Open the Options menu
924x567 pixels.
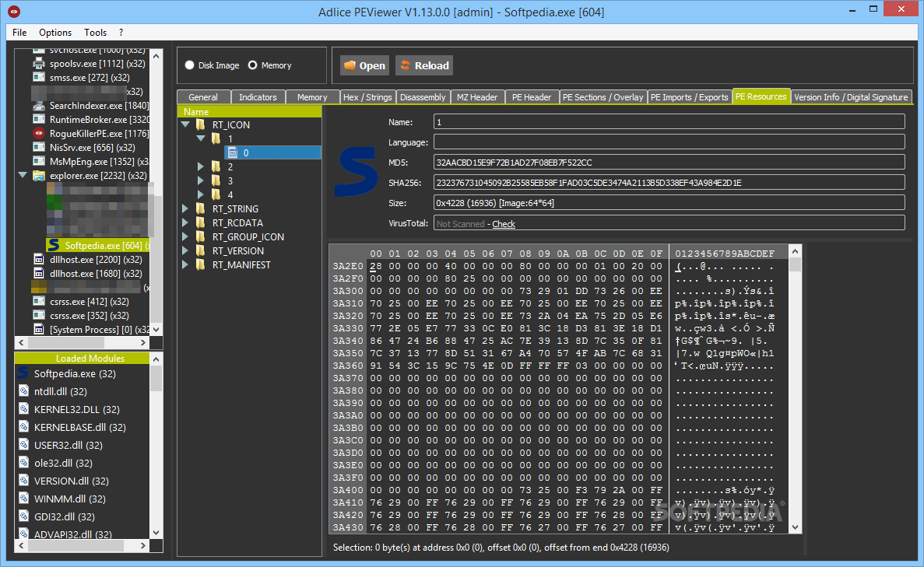tap(55, 33)
